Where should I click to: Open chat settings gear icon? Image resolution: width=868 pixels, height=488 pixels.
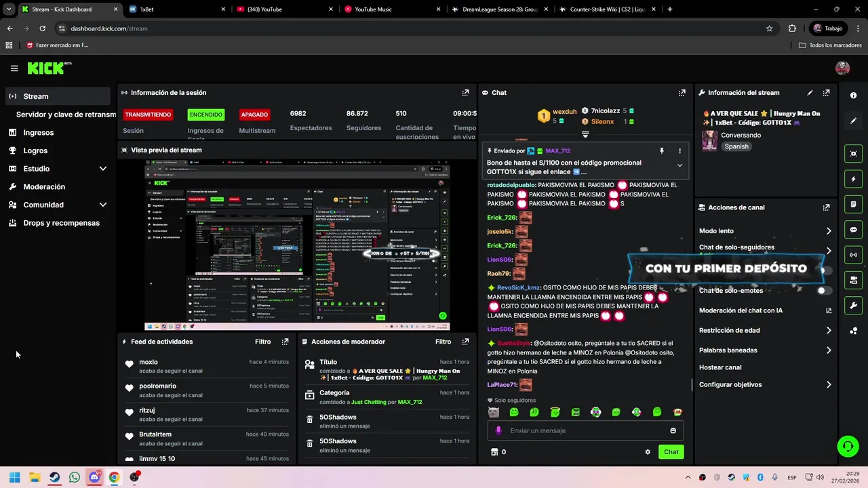coord(648,452)
